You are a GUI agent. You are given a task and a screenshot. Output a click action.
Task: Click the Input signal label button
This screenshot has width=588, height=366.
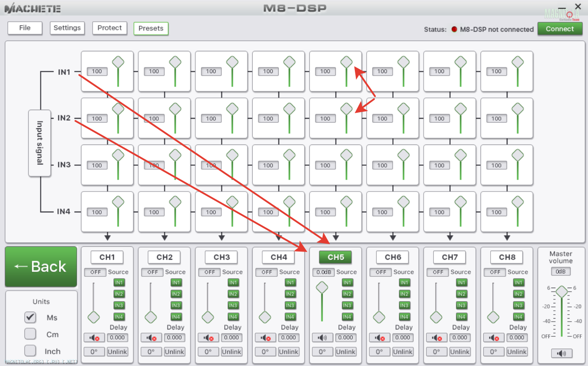(x=40, y=143)
